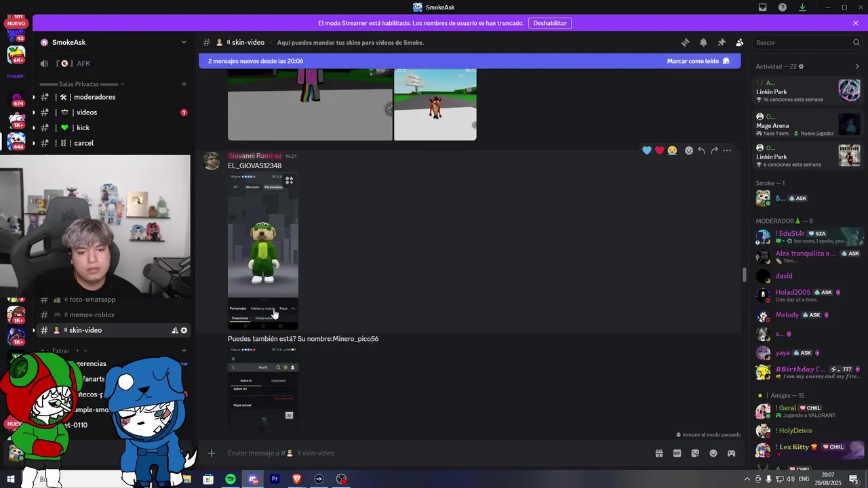The image size is (868, 488).
Task: Show hidden system tray icons
Action: 747,479
